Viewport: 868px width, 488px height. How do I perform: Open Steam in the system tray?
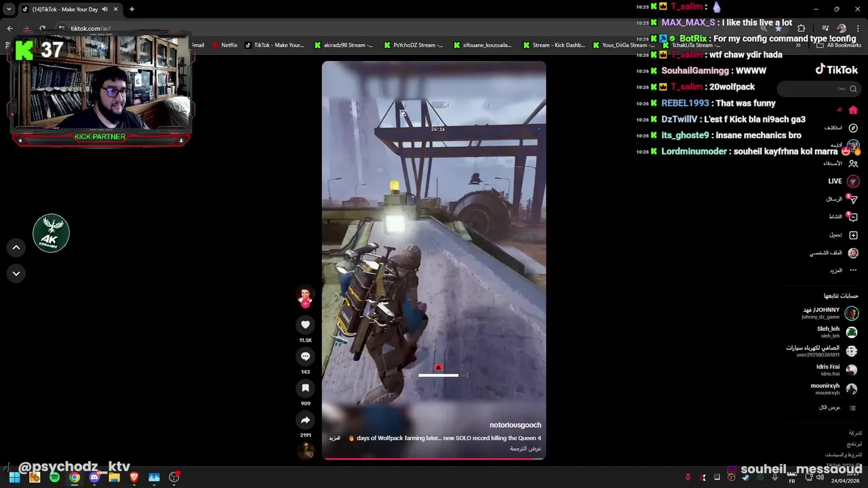[x=746, y=477]
